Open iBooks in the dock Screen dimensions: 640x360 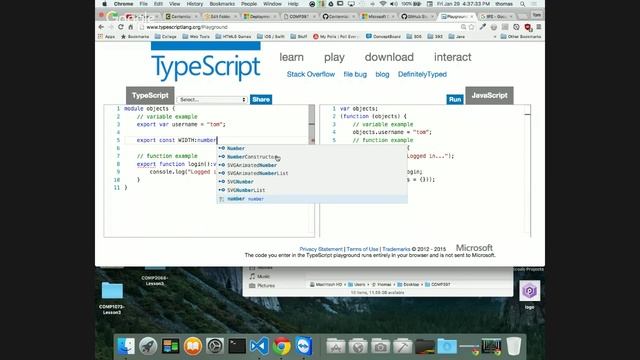tap(193, 346)
